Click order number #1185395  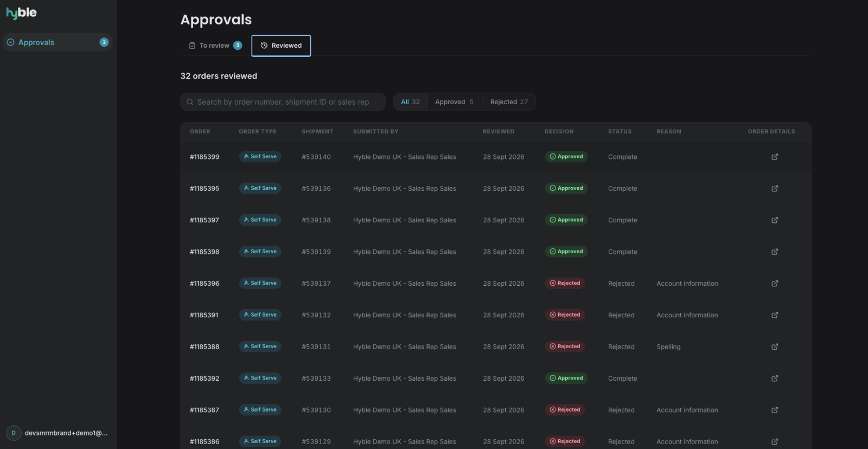[x=205, y=189]
